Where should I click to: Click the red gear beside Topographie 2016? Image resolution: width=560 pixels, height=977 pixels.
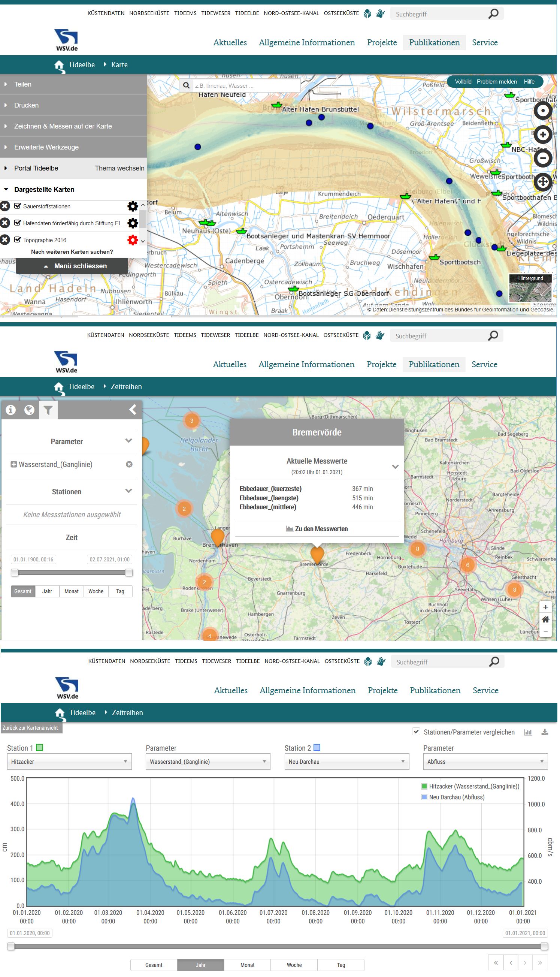tap(133, 241)
